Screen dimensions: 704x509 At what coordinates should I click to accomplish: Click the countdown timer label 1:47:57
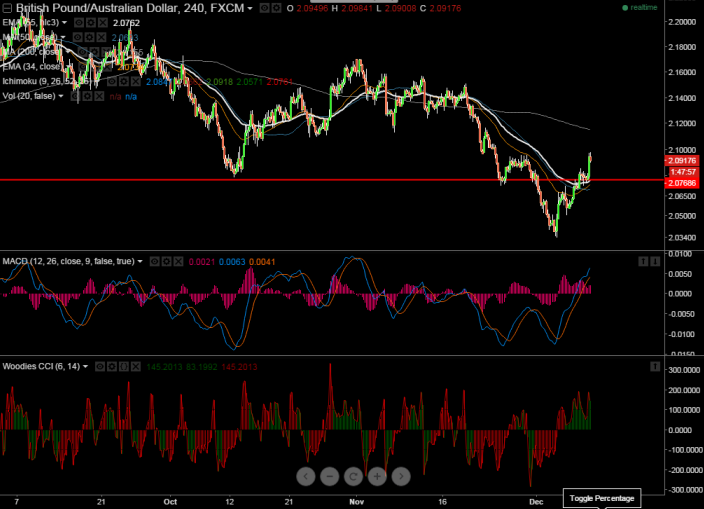(683, 172)
